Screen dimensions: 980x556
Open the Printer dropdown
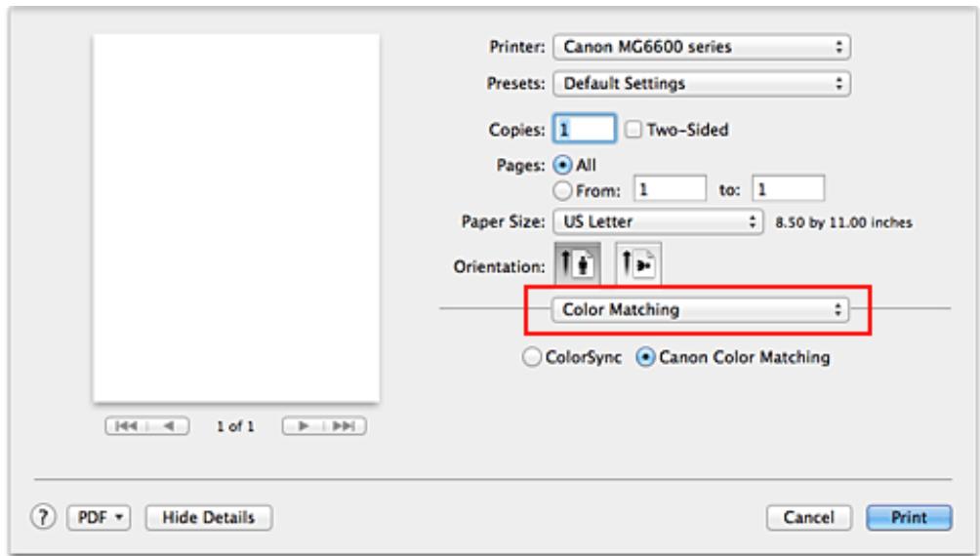[x=701, y=47]
